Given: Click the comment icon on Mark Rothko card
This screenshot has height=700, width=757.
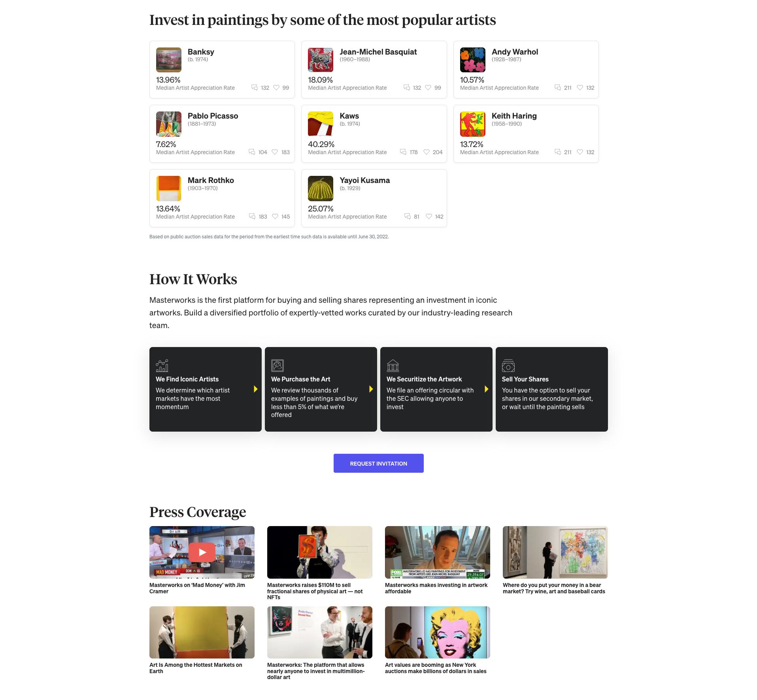Looking at the screenshot, I should [252, 217].
